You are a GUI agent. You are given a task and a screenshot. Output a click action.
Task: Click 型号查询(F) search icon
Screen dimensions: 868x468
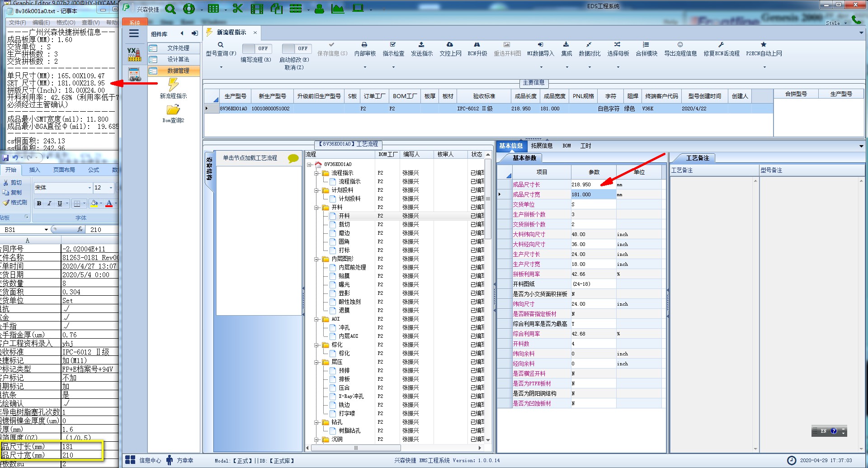pos(221,45)
